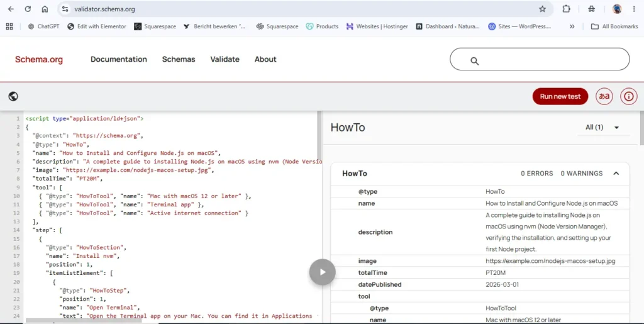Viewport: 644px width, 324px height.
Task: Click the results panel vertical scrollbar
Action: pyautogui.click(x=641, y=128)
